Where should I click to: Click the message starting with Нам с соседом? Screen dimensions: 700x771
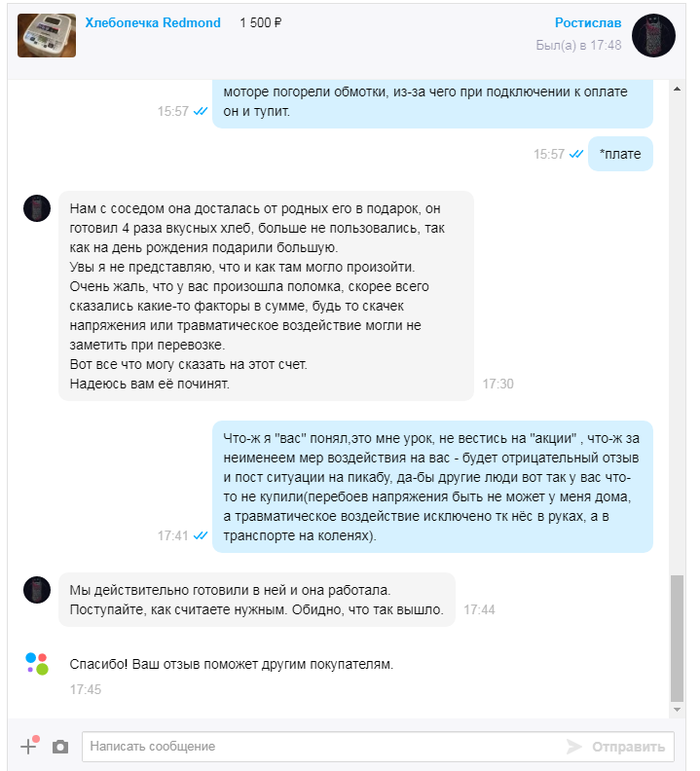click(x=266, y=296)
